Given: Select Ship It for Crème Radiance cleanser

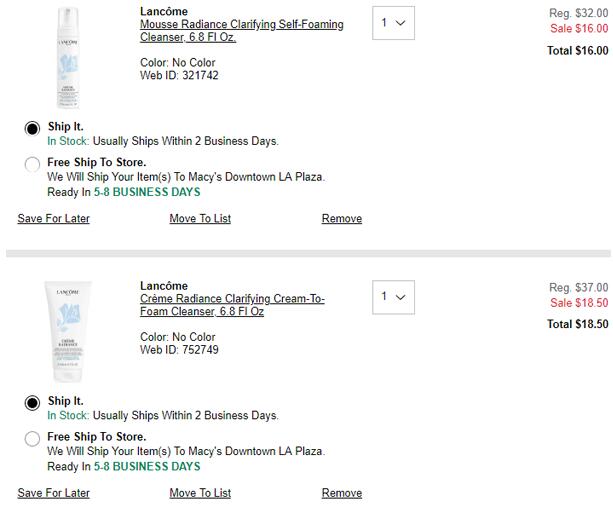Looking at the screenshot, I should (x=32, y=403).
